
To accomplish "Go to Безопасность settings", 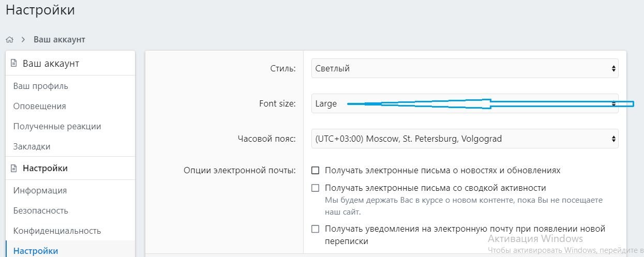I will coord(41,210).
